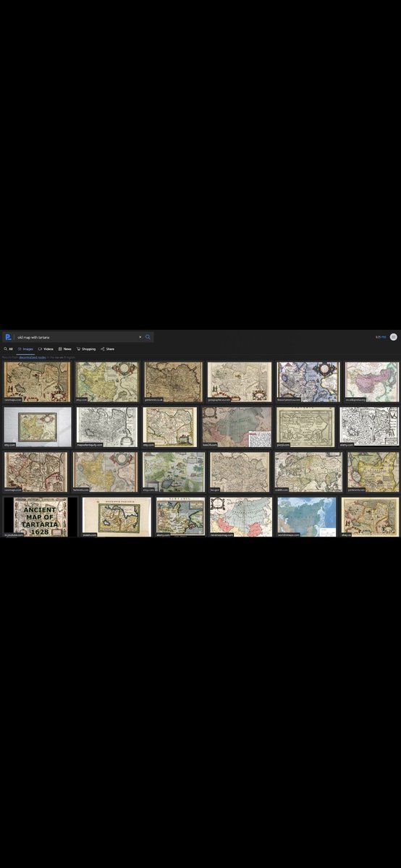
Task: Open the profile avatar at top right
Action: click(x=394, y=337)
